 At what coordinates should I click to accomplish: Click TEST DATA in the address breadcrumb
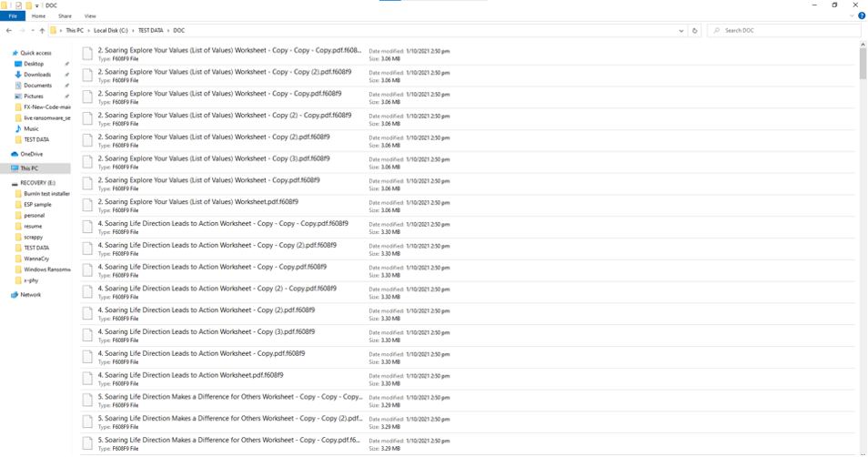[151, 30]
